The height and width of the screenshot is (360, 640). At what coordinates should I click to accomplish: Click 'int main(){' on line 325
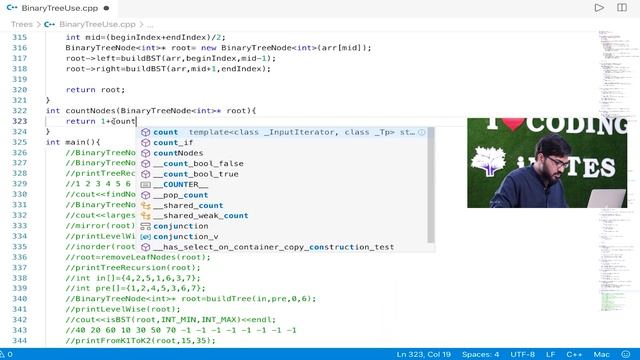(x=73, y=142)
